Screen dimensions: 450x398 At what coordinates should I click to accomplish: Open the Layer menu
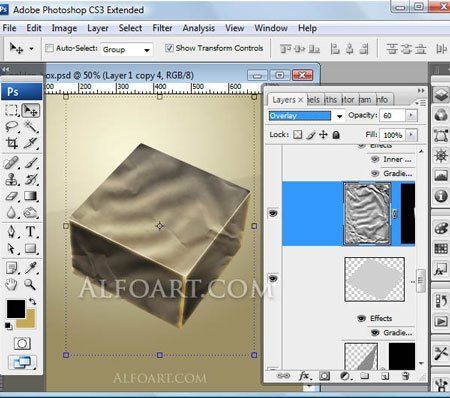click(98, 28)
